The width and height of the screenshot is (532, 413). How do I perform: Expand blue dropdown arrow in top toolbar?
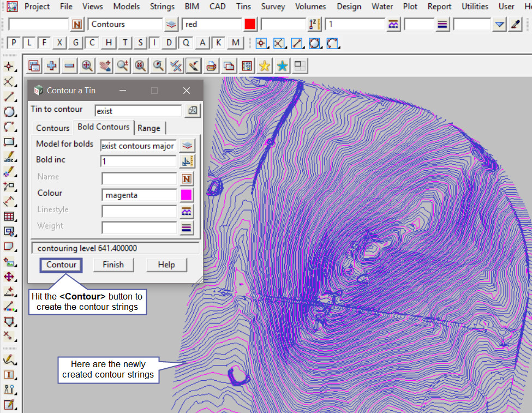point(499,25)
